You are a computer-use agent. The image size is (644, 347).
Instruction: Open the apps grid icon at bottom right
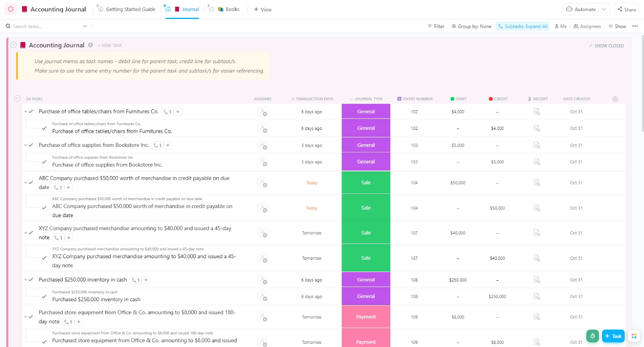[x=634, y=336]
